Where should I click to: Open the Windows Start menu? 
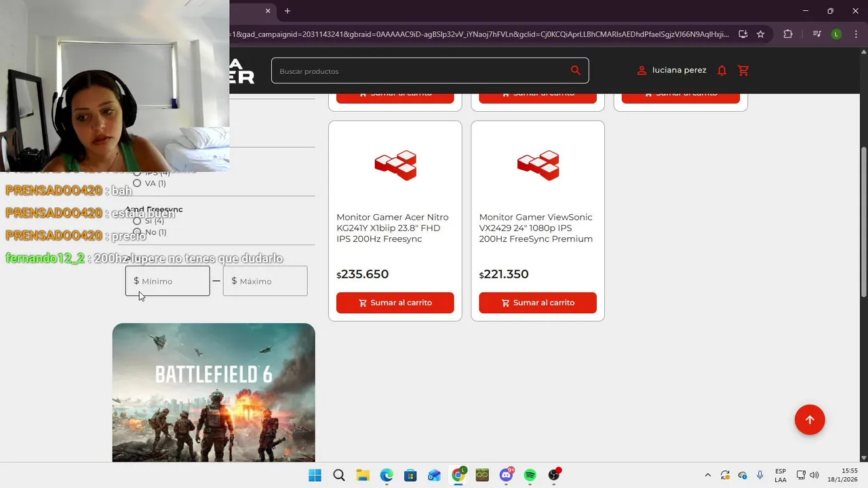(x=315, y=475)
